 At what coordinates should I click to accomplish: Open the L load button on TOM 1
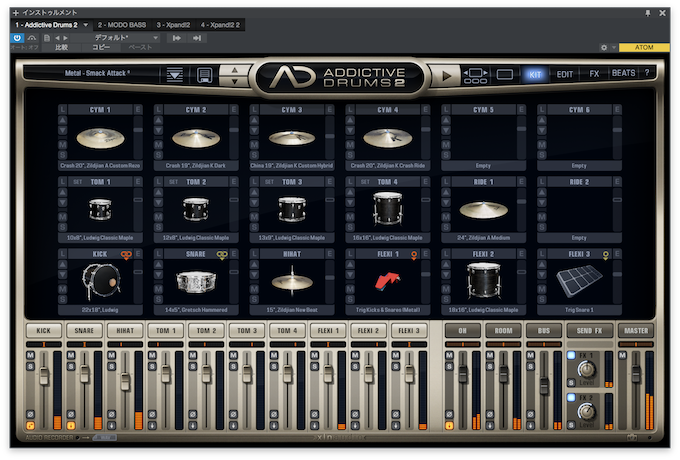[x=62, y=182]
